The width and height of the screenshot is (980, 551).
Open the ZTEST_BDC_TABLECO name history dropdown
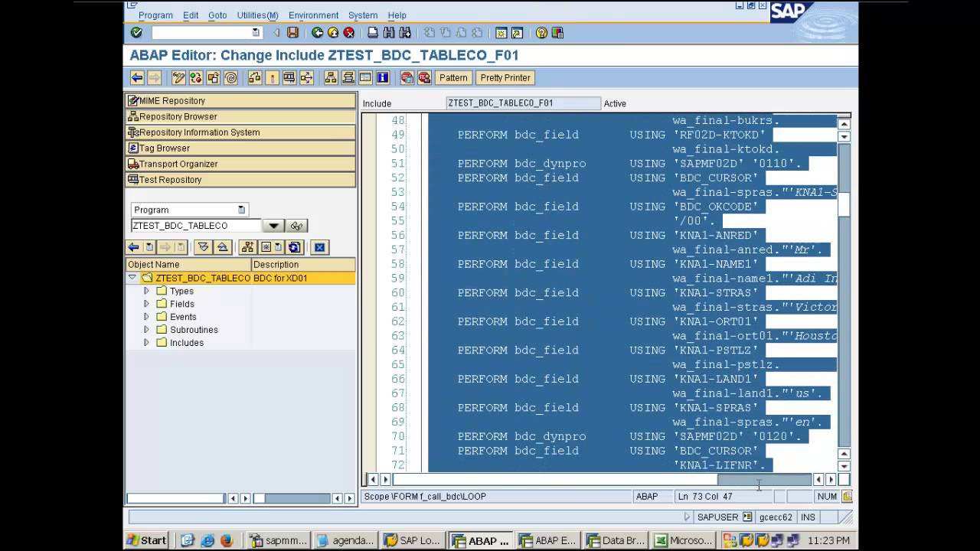click(273, 226)
